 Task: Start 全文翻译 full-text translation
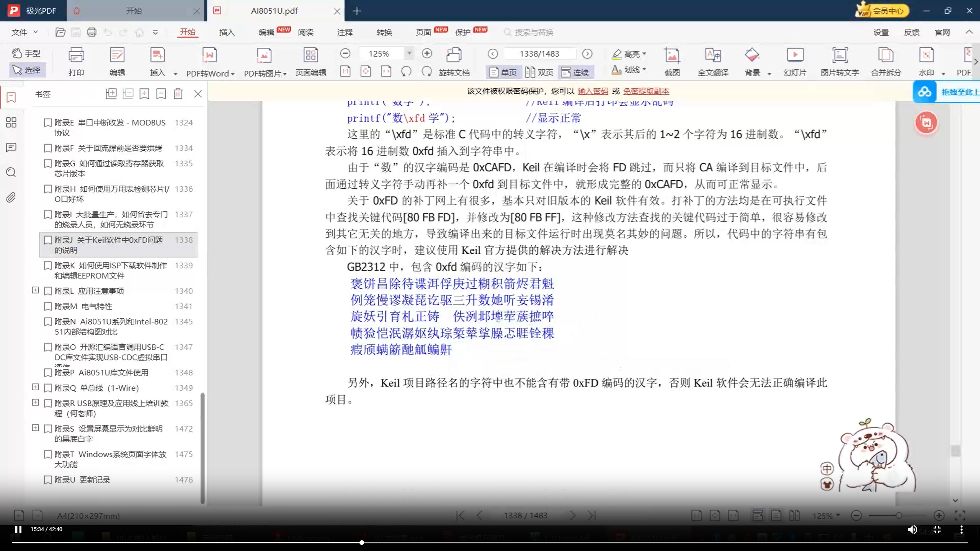(713, 61)
